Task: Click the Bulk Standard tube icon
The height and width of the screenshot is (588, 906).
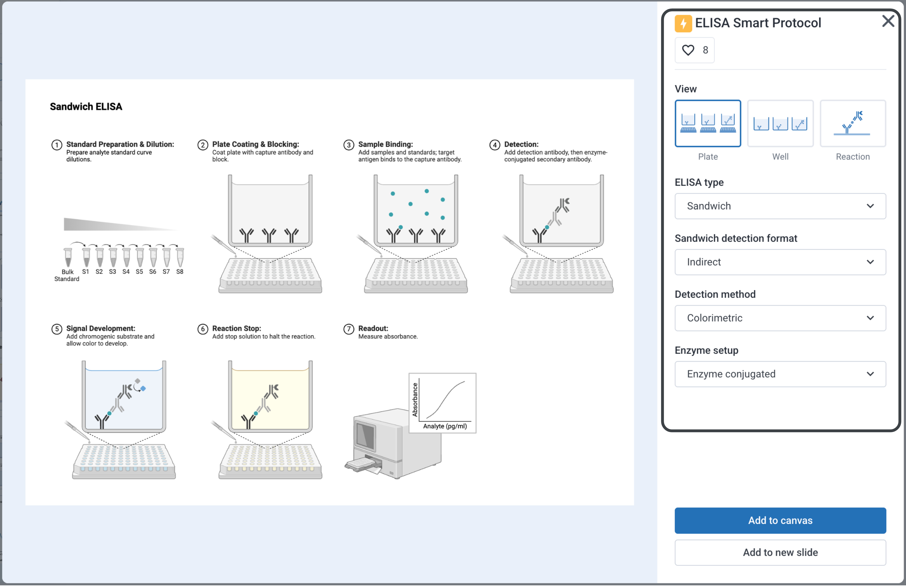Action: [x=68, y=257]
